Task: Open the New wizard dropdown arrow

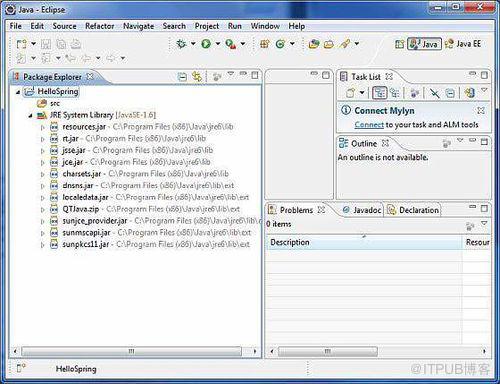Action: (x=33, y=44)
